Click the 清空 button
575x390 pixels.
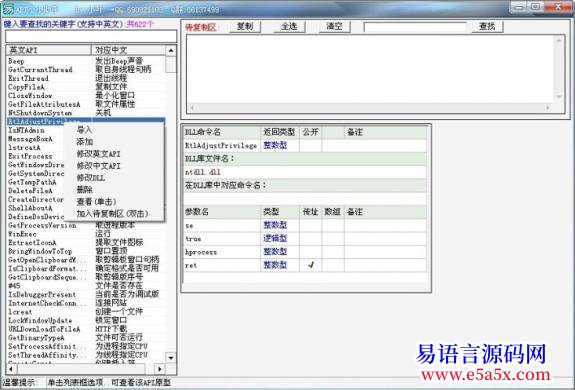point(334,26)
